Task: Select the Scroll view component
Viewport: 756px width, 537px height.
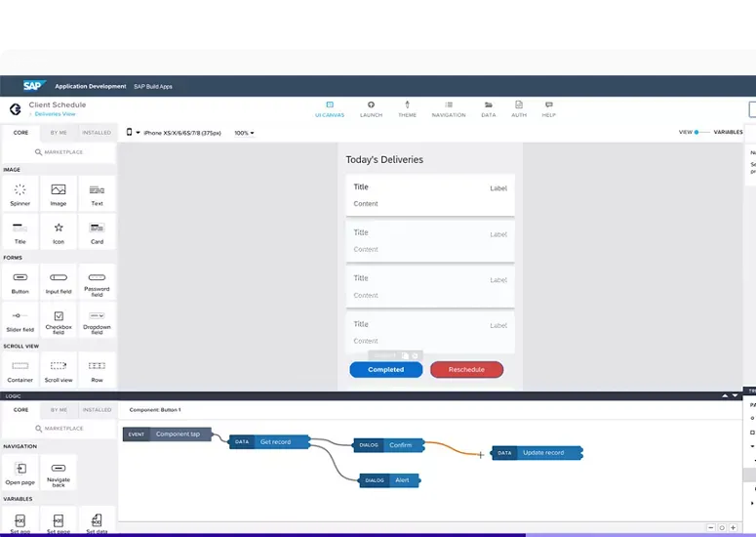Action: 59,371
